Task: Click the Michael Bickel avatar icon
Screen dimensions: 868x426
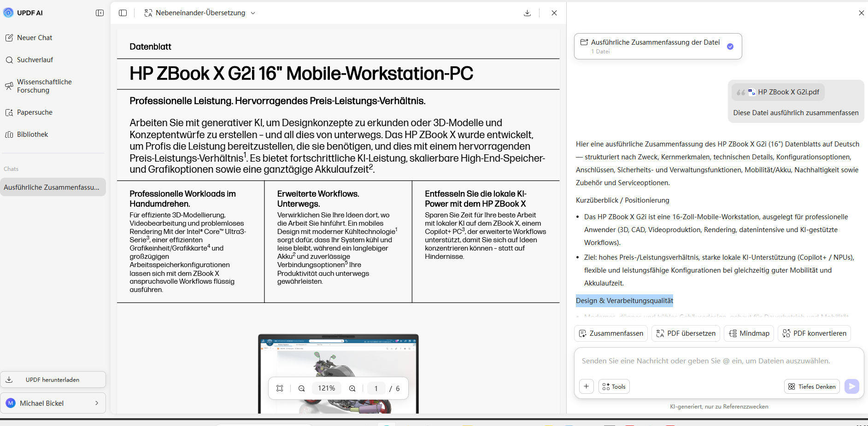Action: 11,403
